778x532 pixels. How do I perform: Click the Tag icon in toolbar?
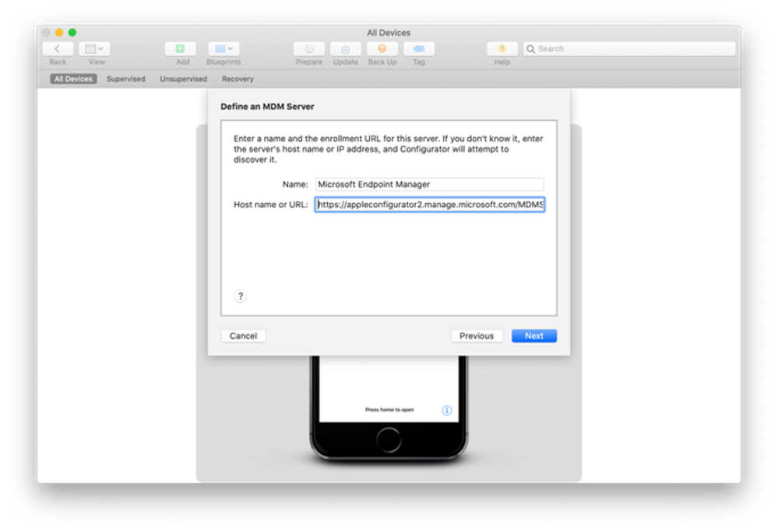point(419,48)
